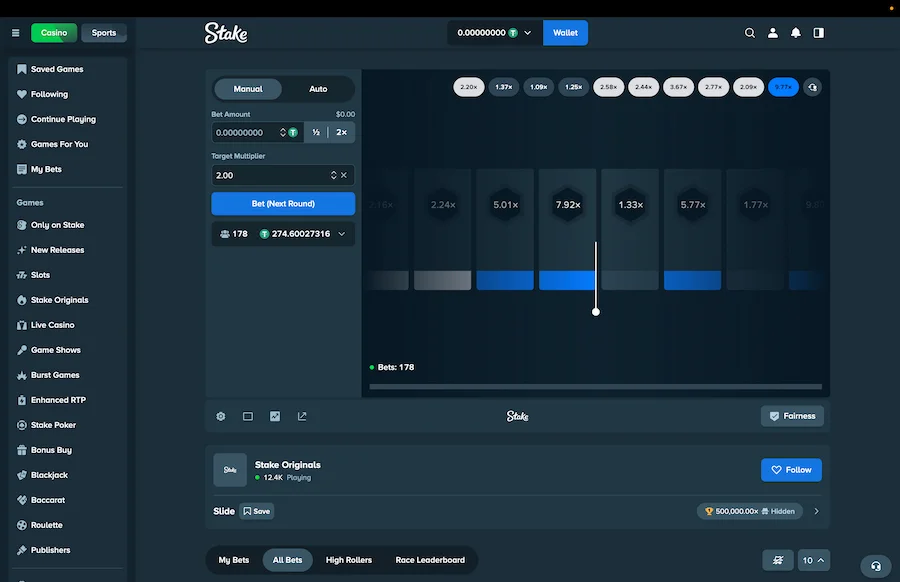Viewport: 900px width, 582px height.
Task: Expand the Slide game details chevron
Action: [x=816, y=511]
